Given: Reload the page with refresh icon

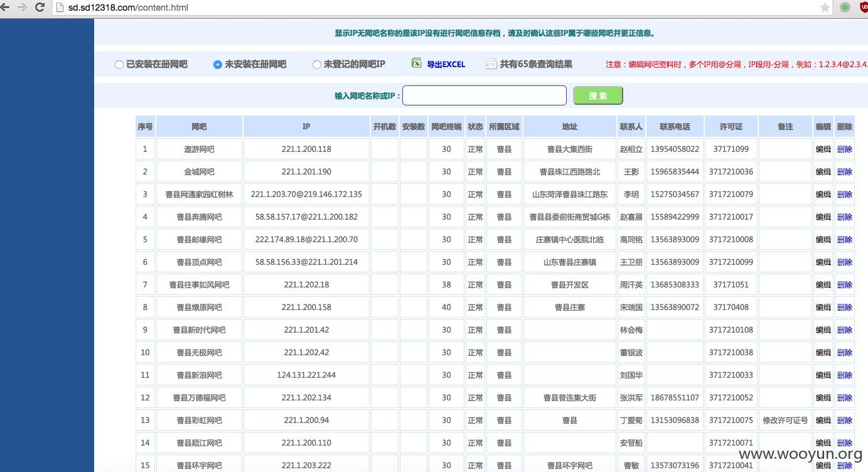Looking at the screenshot, I should click(x=40, y=8).
